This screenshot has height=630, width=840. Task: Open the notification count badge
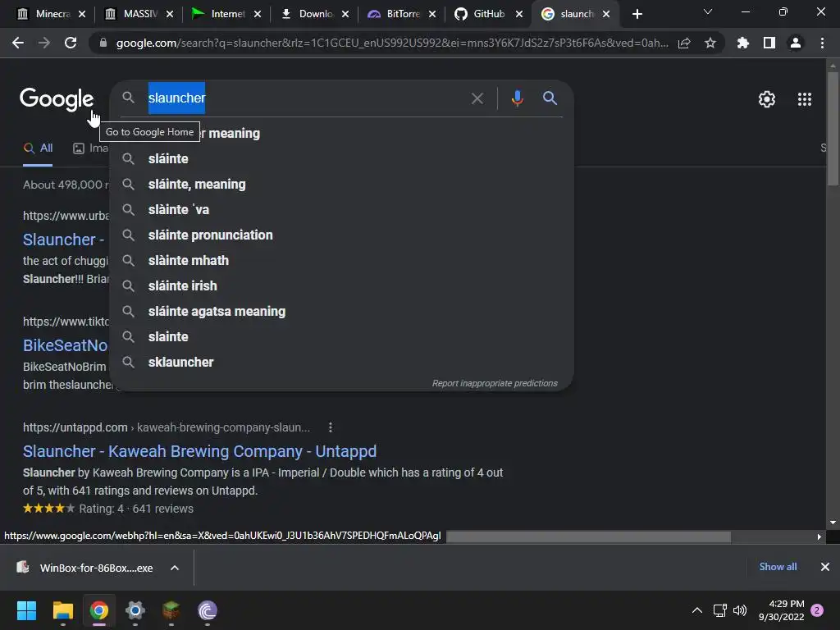[817, 610]
